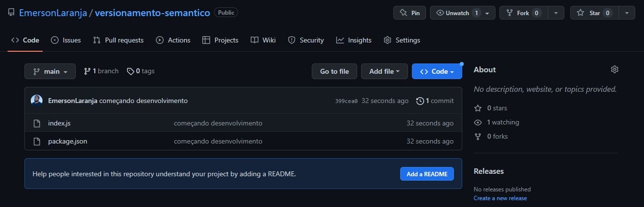This screenshot has height=207, width=644.
Task: Click the commit history clock icon
Action: tap(420, 101)
